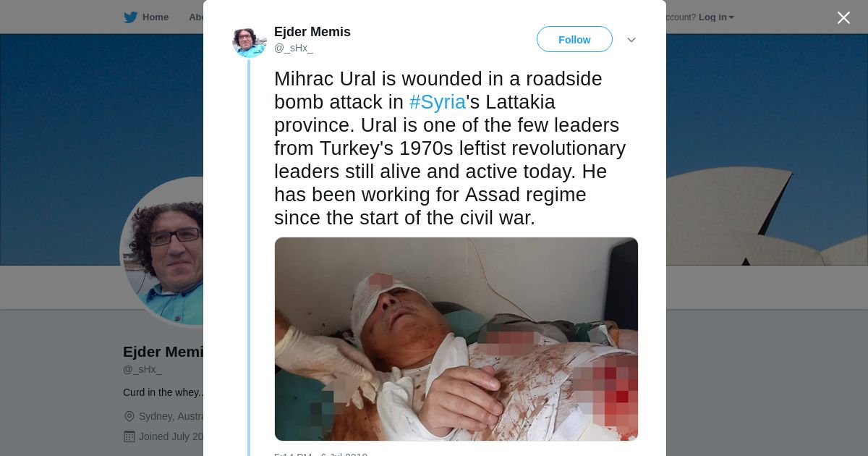Click the Twitter bird logo icon

point(130,17)
